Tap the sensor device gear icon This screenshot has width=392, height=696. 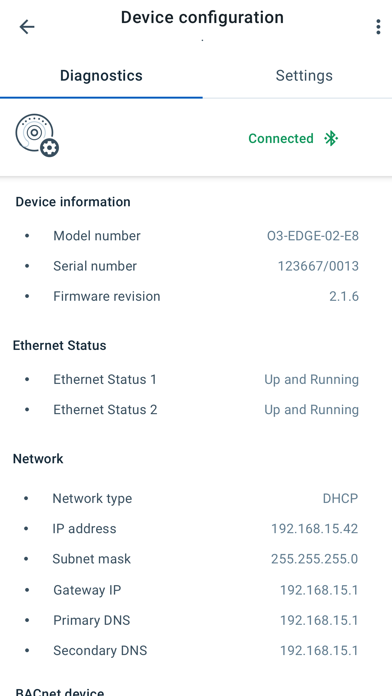(37, 135)
